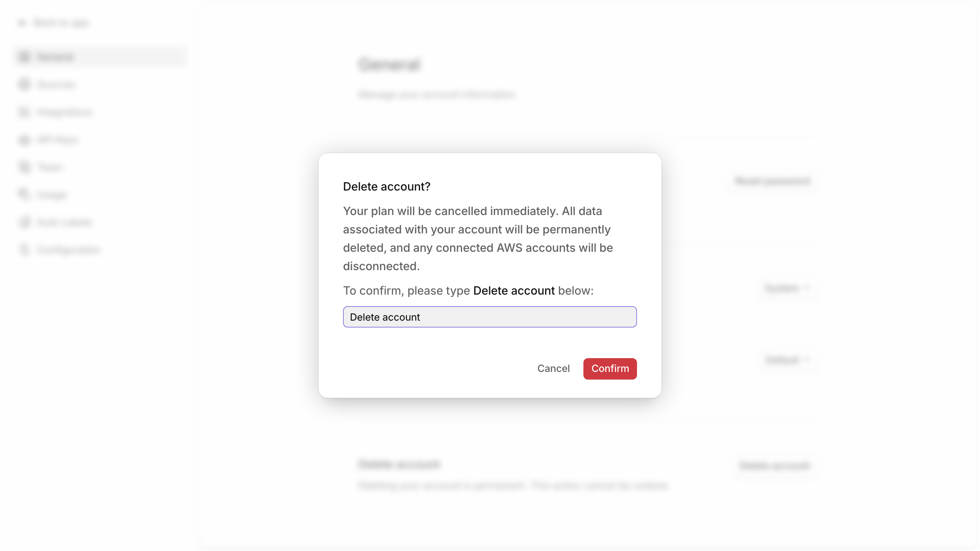The image size is (980, 551).
Task: Navigate via the Back to app link
Action: click(x=61, y=23)
